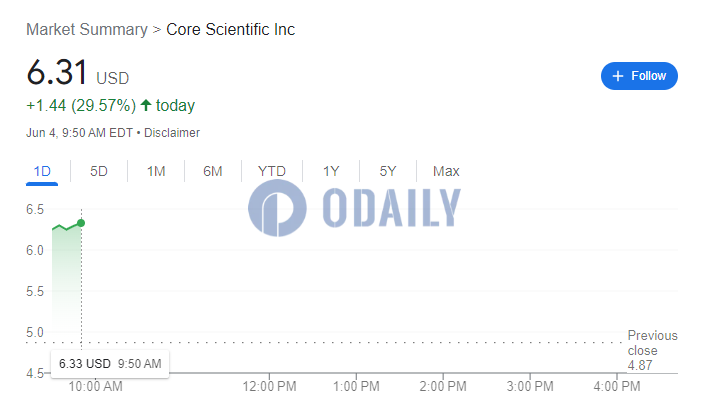Click the 12:00 PM time axis label

point(269,386)
